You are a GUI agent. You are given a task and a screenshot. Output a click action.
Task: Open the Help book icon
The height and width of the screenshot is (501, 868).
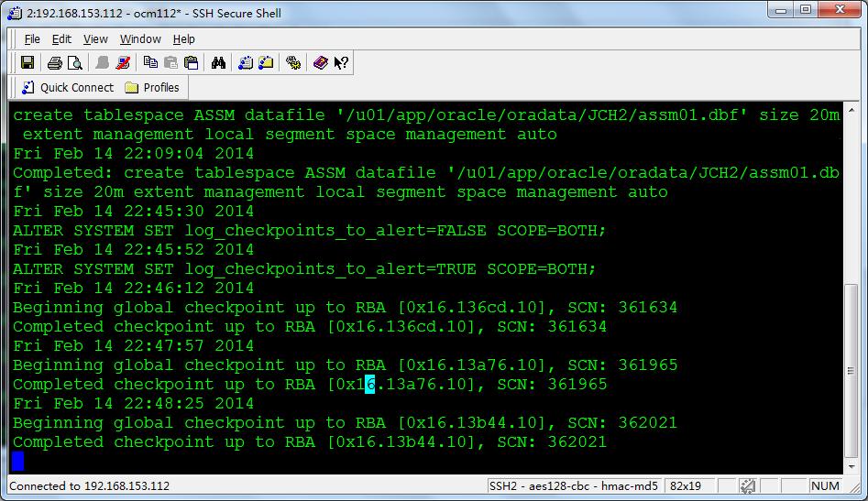(x=320, y=62)
